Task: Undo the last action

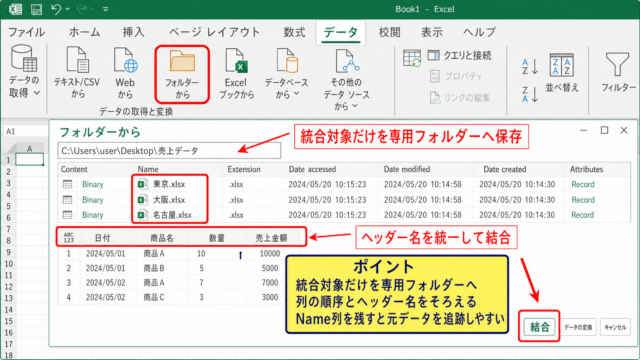Action: pos(56,9)
